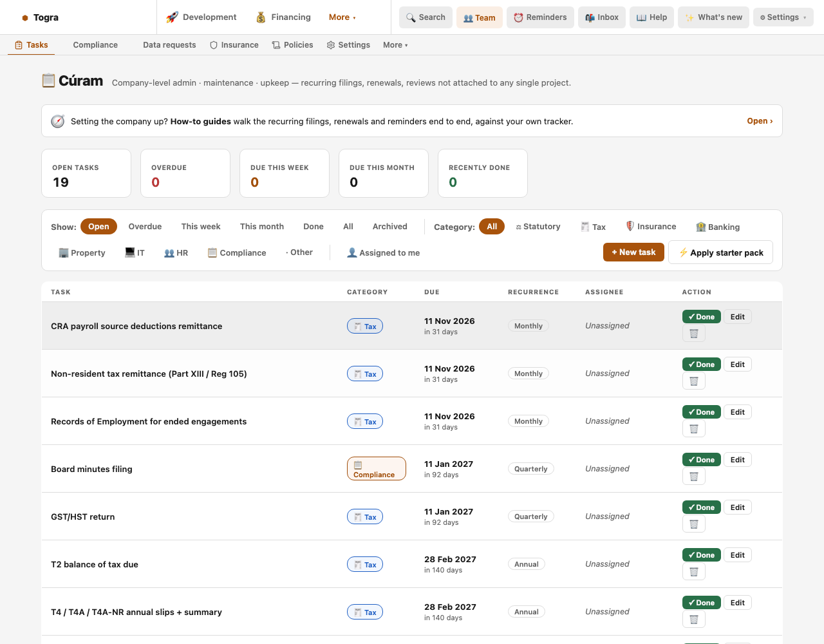Open the Help section

[x=651, y=17]
